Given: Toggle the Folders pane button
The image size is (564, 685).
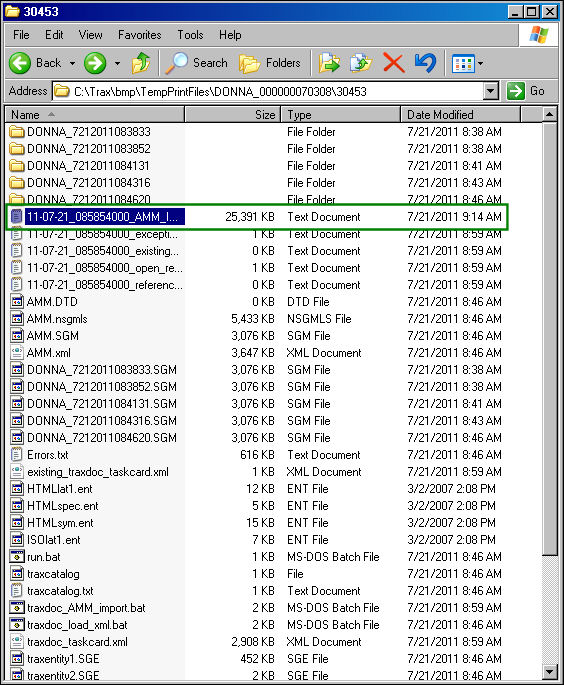Looking at the screenshot, I should (x=270, y=63).
